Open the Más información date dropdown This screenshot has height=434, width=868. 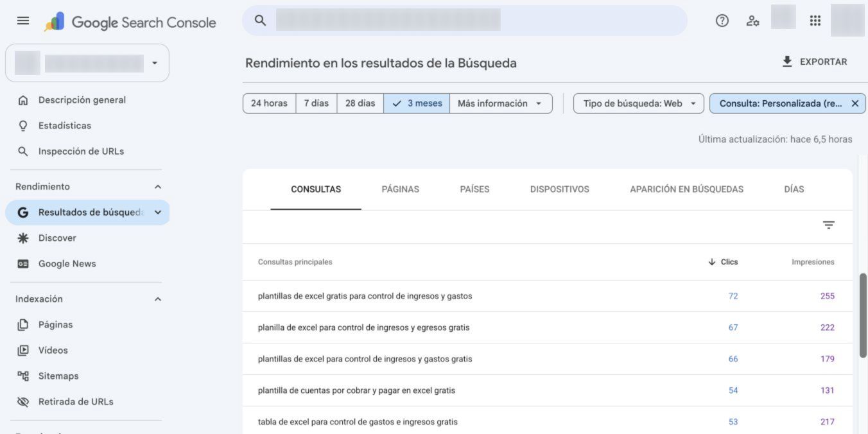501,103
